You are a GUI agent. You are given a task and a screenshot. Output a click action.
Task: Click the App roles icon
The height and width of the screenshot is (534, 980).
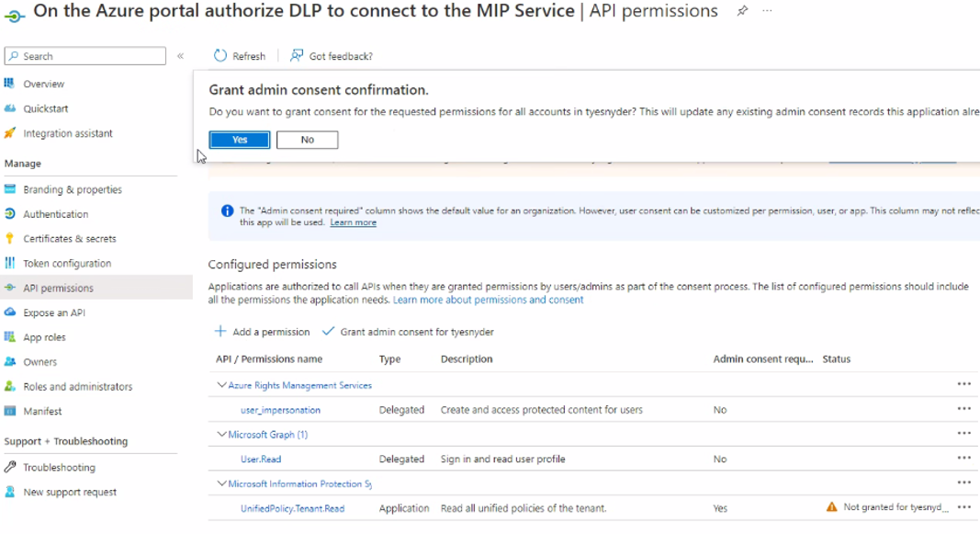9,337
